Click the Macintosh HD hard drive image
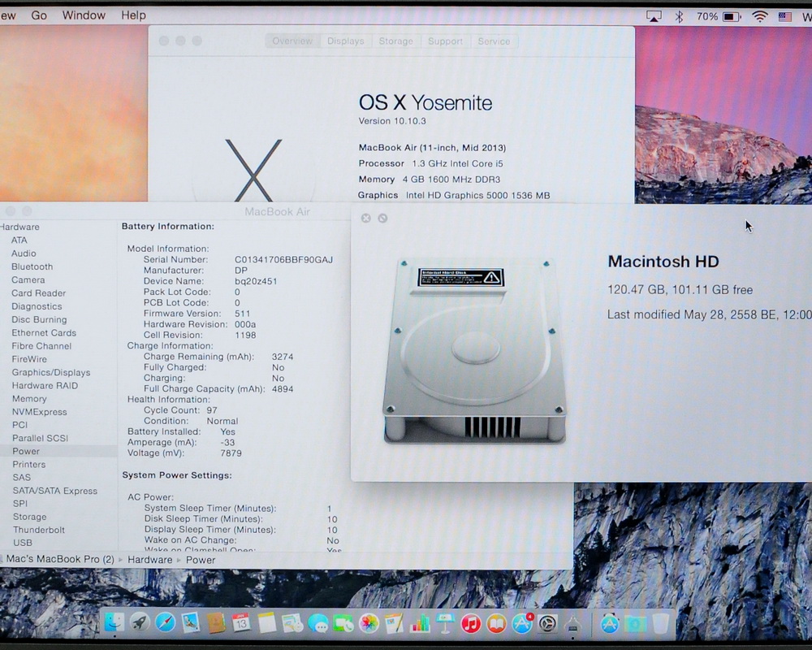Viewport: 812px width, 650px height. pos(474,351)
